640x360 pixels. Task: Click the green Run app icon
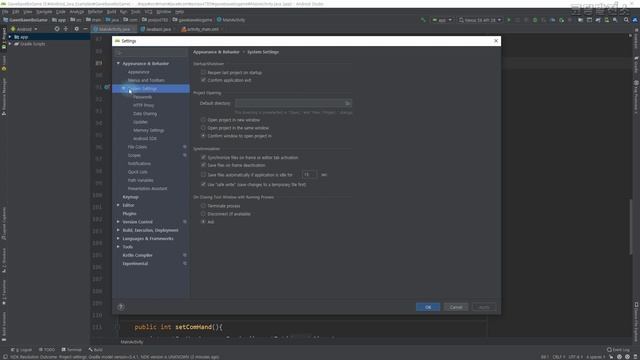[509, 20]
